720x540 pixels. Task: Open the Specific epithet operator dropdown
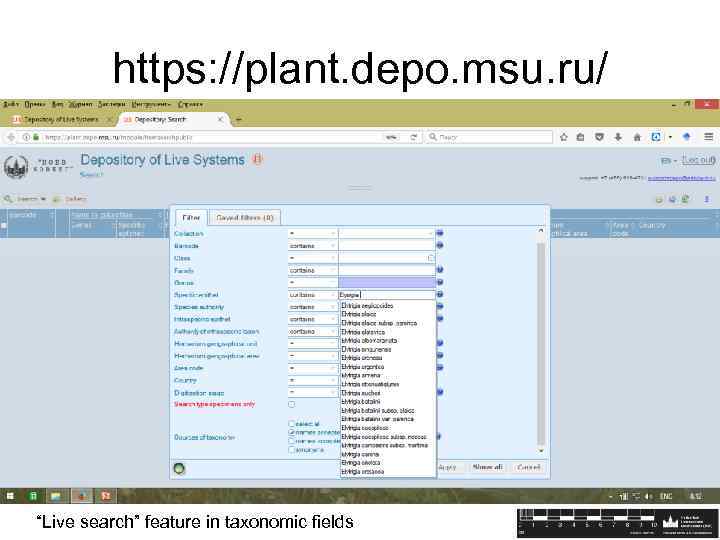(x=313, y=295)
